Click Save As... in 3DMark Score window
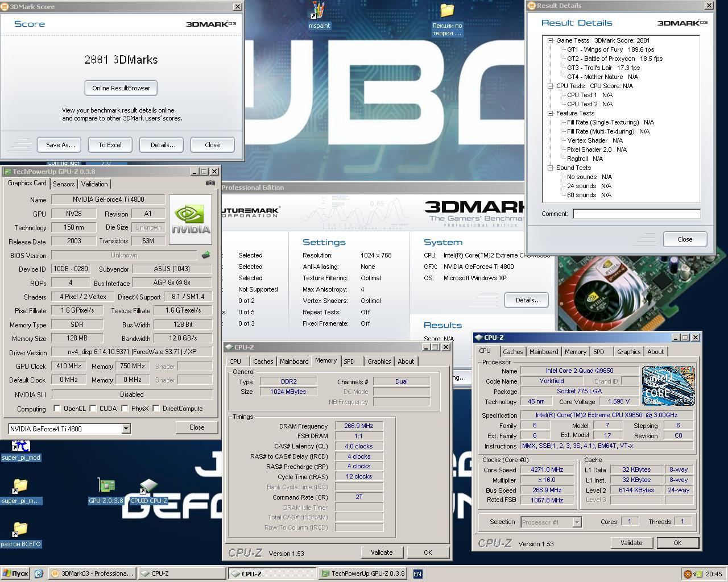Viewport: 728px width, 582px height. (x=60, y=145)
